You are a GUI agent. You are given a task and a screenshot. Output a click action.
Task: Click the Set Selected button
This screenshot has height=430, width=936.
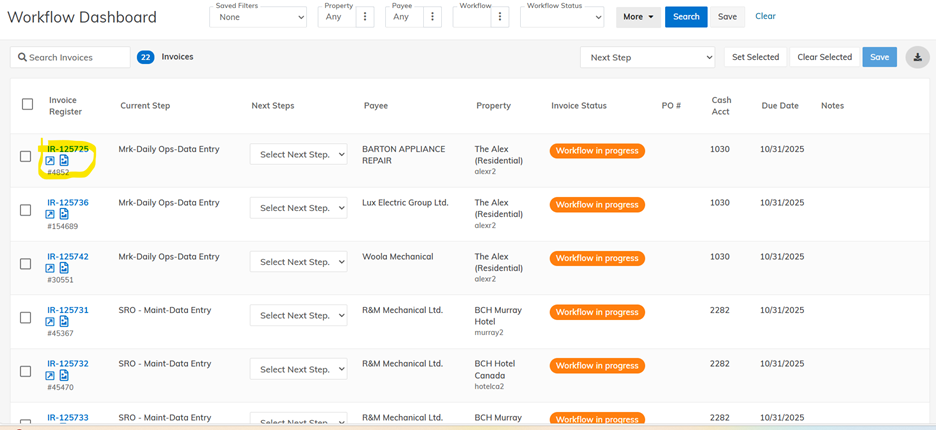(755, 57)
